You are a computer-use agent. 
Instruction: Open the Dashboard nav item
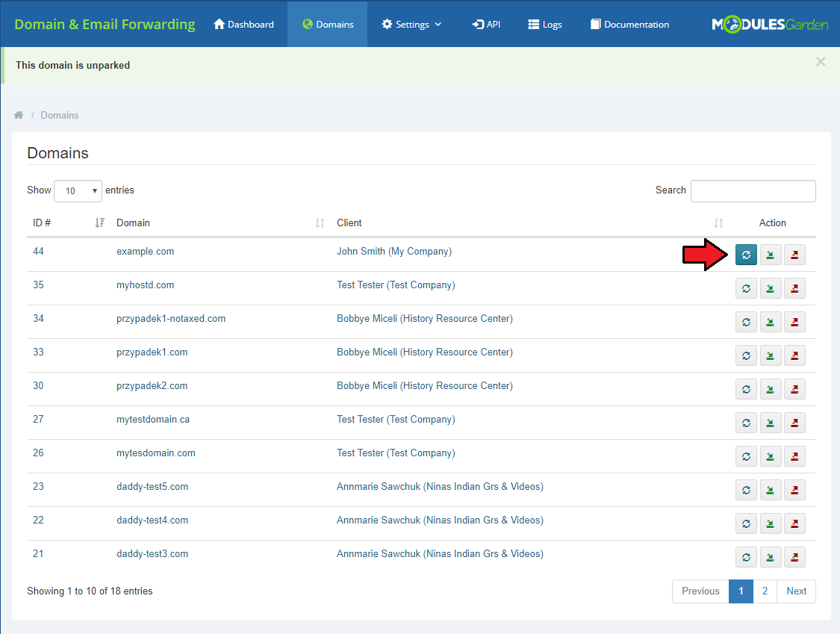[243, 24]
